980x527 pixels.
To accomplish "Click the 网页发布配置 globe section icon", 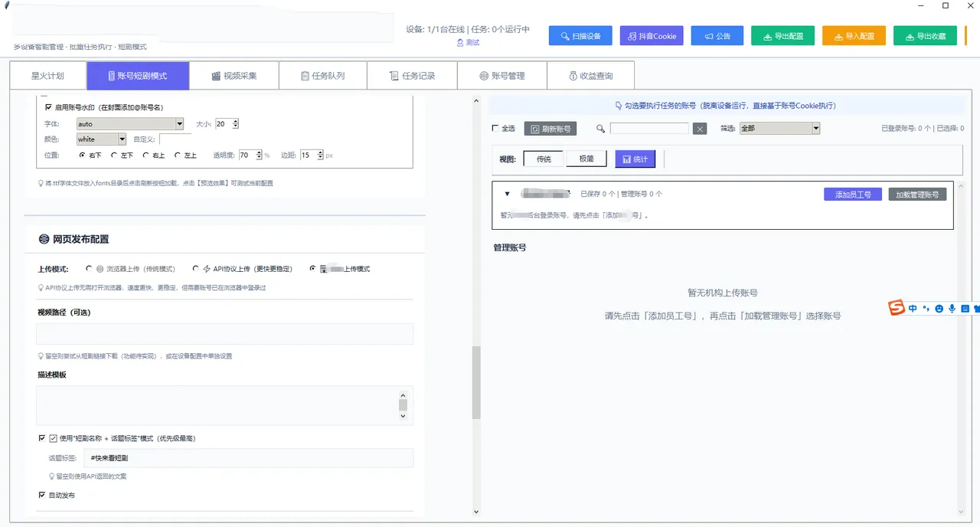I will [x=44, y=239].
